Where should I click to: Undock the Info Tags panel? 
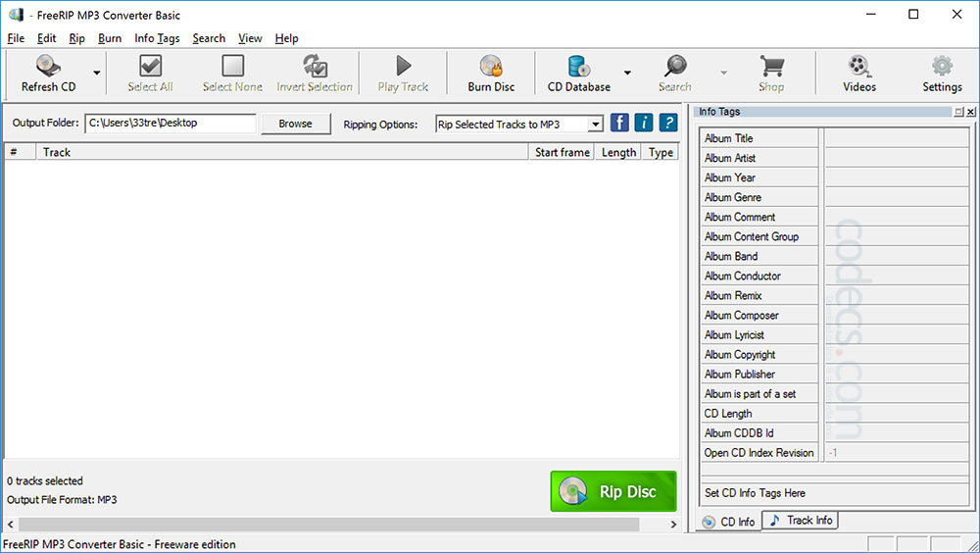(x=958, y=112)
